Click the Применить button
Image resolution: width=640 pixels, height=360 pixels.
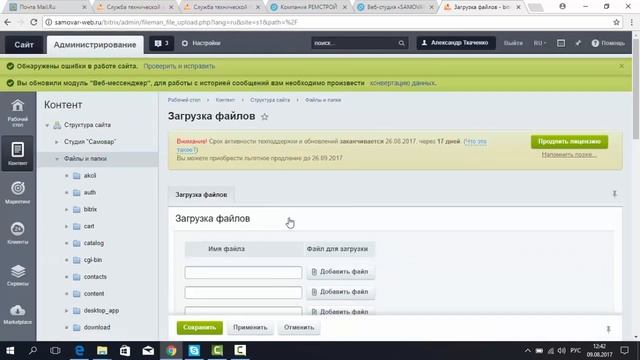(x=250, y=327)
